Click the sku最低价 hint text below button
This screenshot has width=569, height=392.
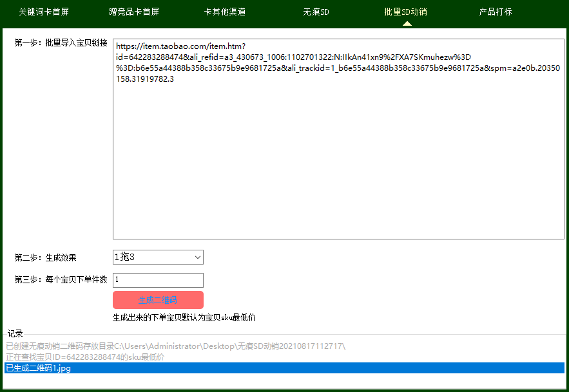pyautogui.click(x=184, y=317)
